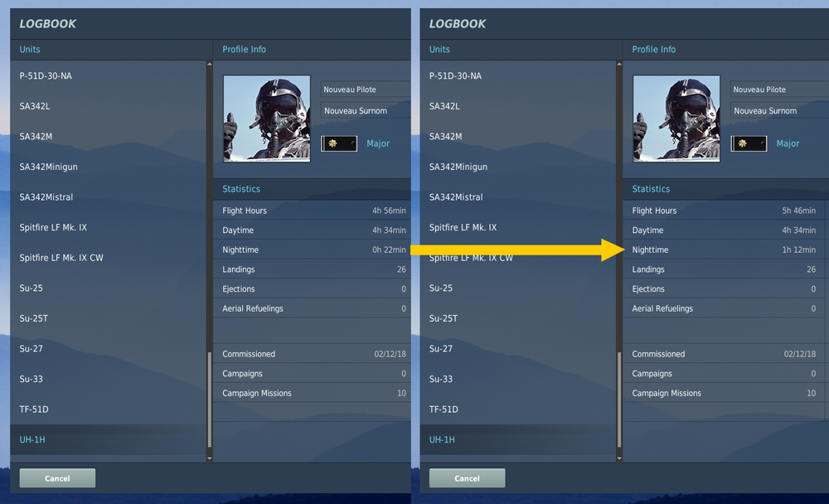This screenshot has height=504, width=829.
Task: Click units scrollbar thumb in right Logbook
Action: point(619,400)
